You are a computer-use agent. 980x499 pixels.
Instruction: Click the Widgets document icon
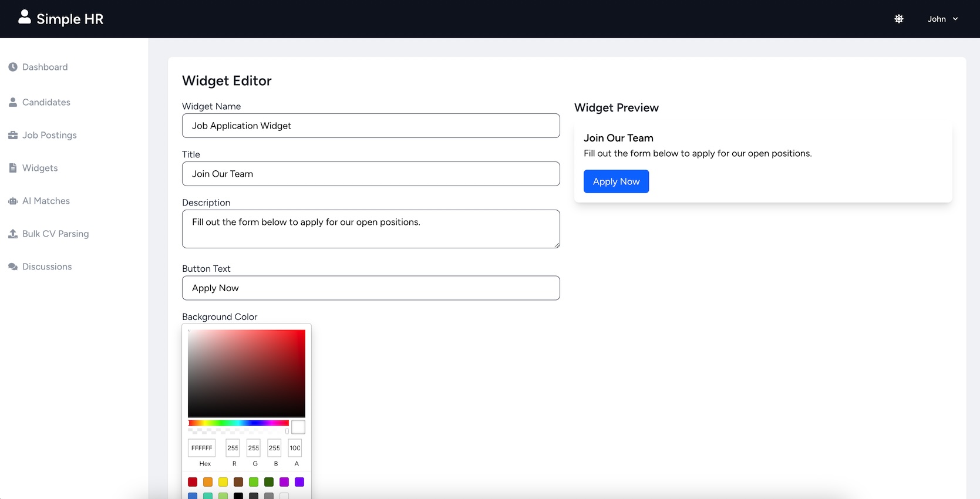(13, 168)
